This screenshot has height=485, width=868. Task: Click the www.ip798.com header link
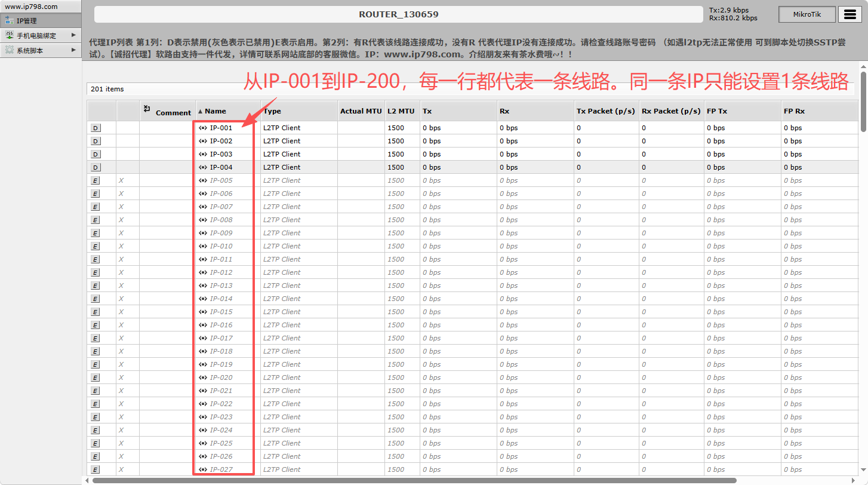(x=31, y=7)
